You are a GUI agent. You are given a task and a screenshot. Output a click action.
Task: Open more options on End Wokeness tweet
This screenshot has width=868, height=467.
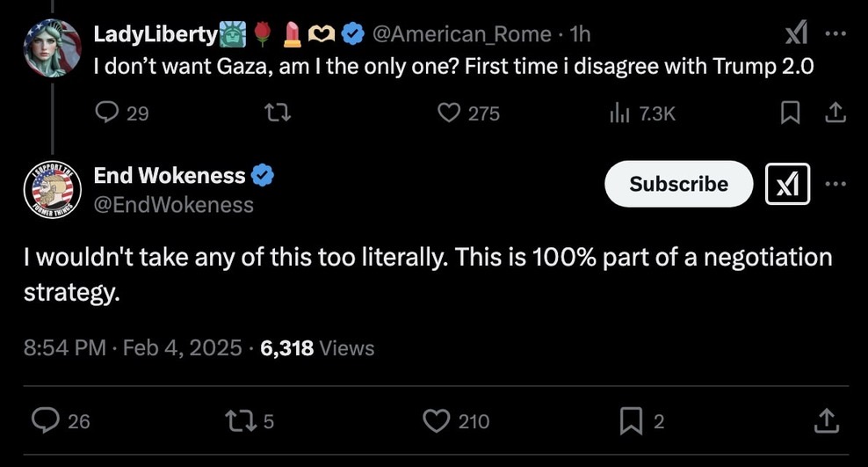point(835,184)
